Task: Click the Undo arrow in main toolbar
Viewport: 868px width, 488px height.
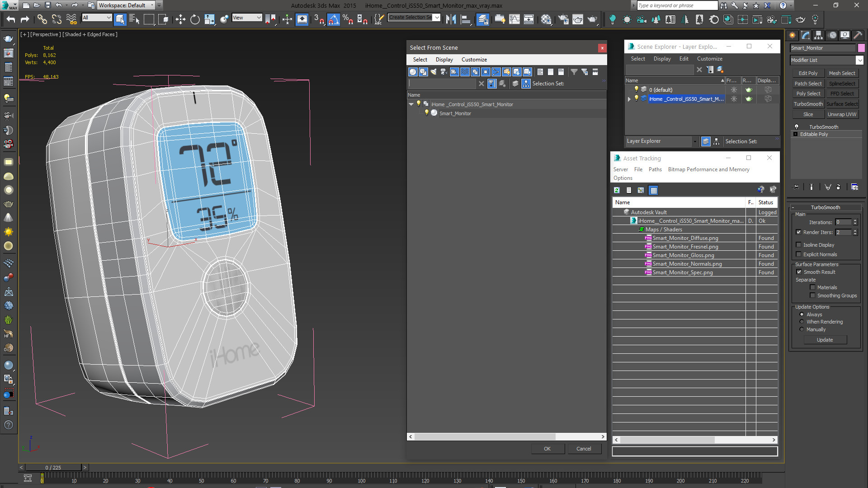Action: (x=11, y=19)
